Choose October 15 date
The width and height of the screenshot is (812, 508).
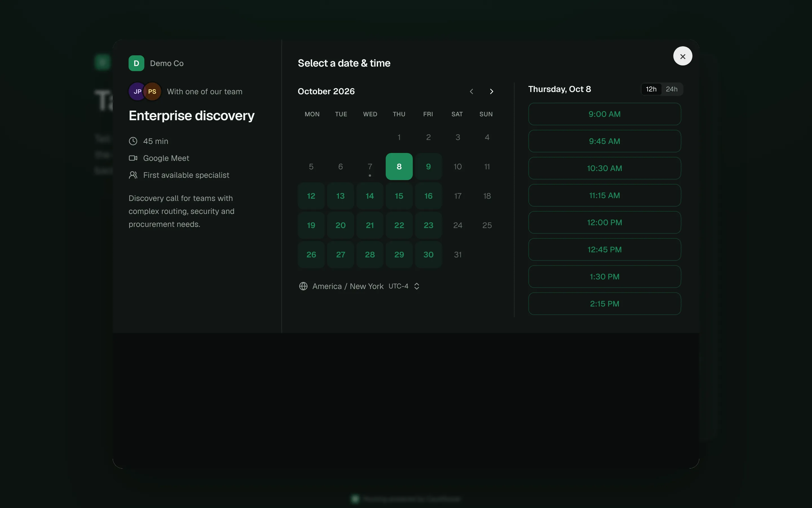click(x=399, y=196)
